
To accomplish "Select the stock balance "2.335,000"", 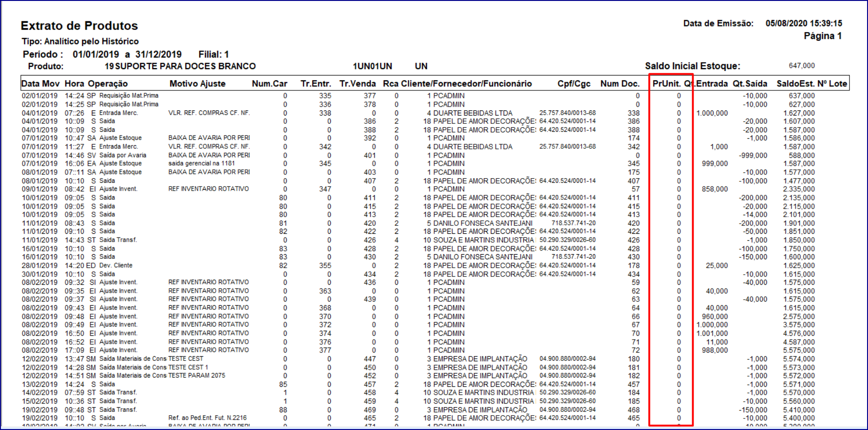I will pos(799,189).
